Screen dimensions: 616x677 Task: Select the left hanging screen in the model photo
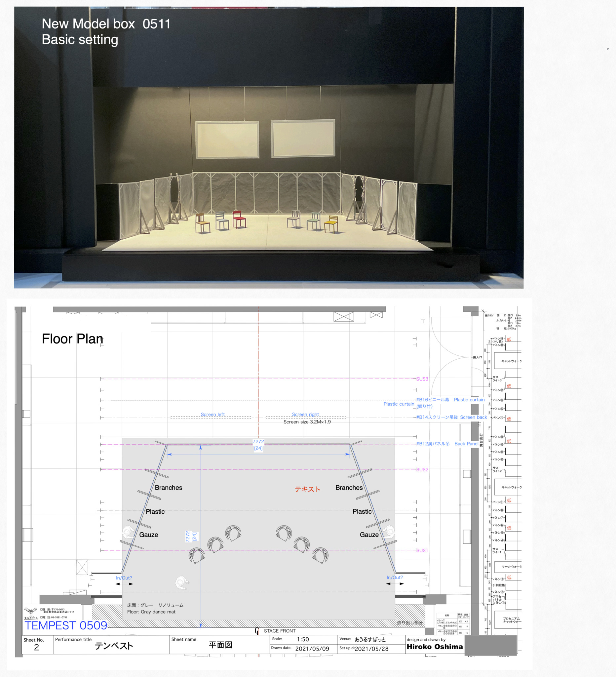pyautogui.click(x=227, y=140)
